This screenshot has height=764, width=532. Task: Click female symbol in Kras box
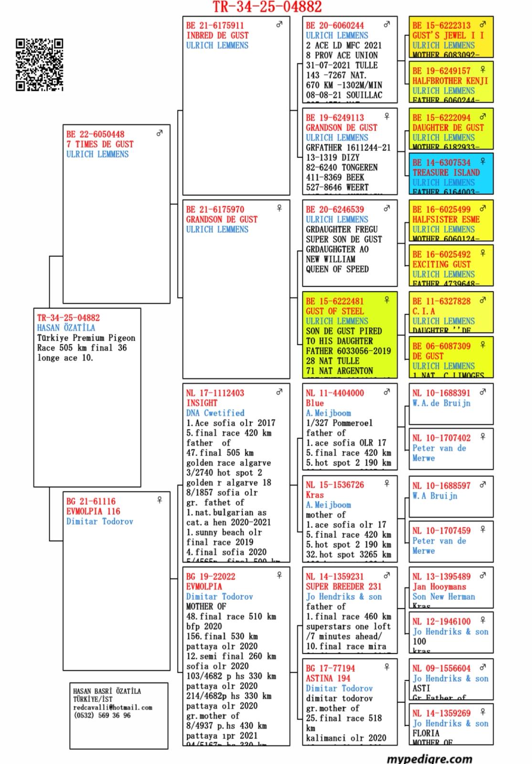pyautogui.click(x=387, y=483)
